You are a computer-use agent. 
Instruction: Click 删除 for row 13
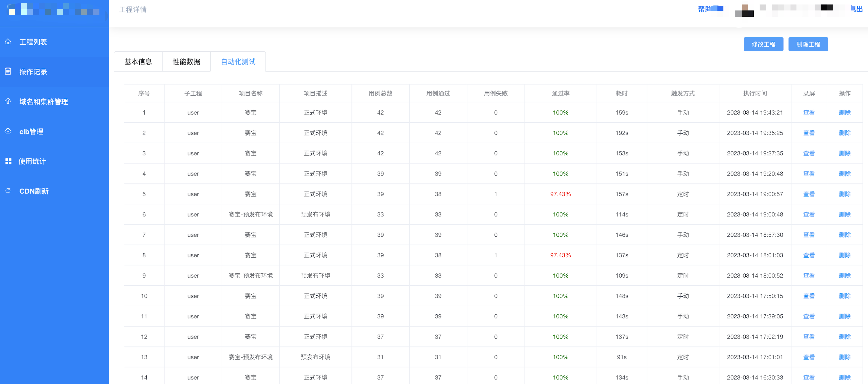pyautogui.click(x=845, y=357)
